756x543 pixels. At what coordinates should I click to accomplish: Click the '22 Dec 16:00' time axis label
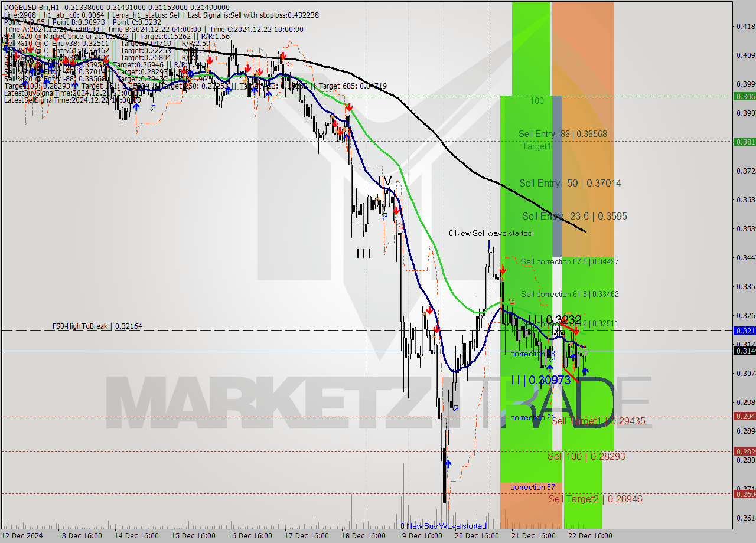pos(590,536)
